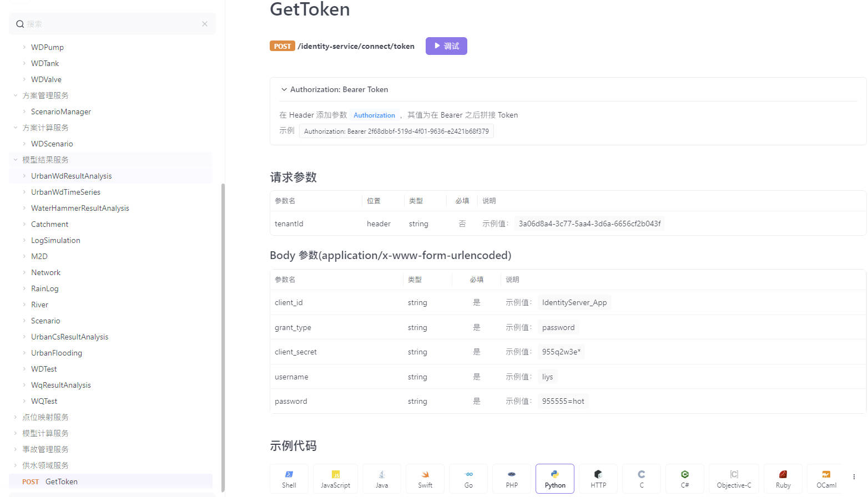The height and width of the screenshot is (497, 868).
Task: Open more languages menu (three dots)
Action: tap(854, 476)
